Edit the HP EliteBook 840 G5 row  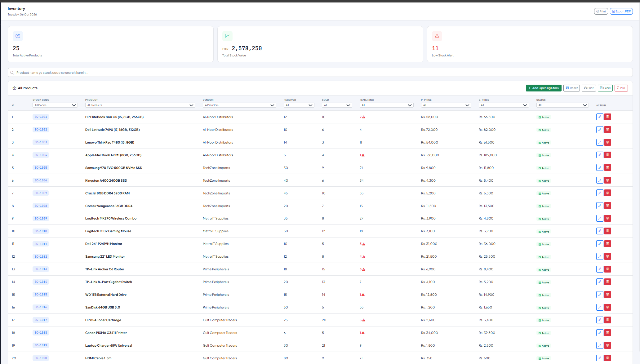600,117
